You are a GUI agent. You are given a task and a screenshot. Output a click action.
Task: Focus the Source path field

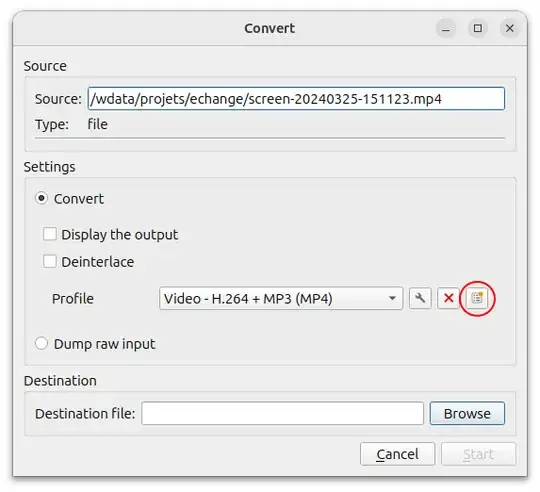click(296, 99)
